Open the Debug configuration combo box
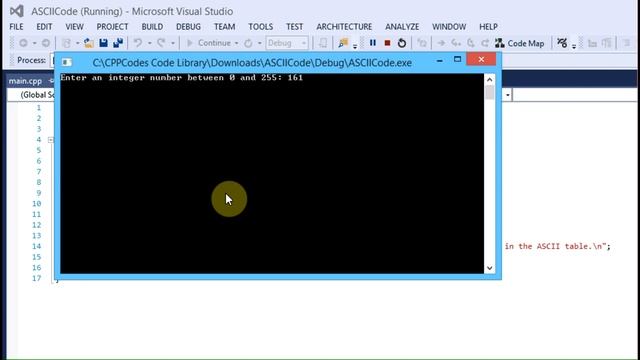Viewport: 640px width, 360px height. [287, 43]
